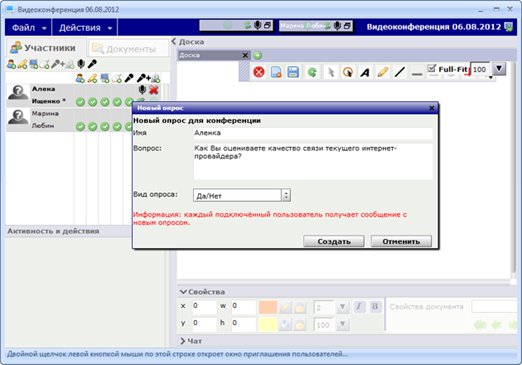Toggle the remote-control right for Алена Ищенко
This screenshot has width=522, height=365.
(117, 102)
